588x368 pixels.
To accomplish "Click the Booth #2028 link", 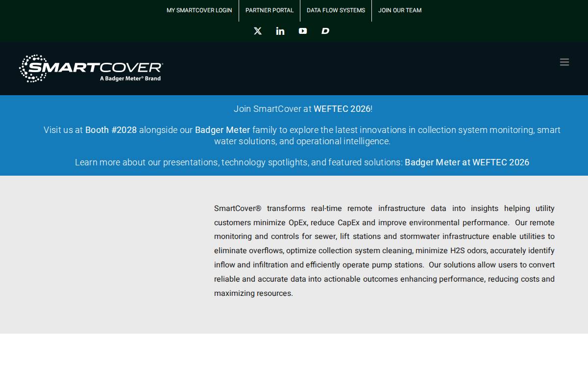I will 111,130.
